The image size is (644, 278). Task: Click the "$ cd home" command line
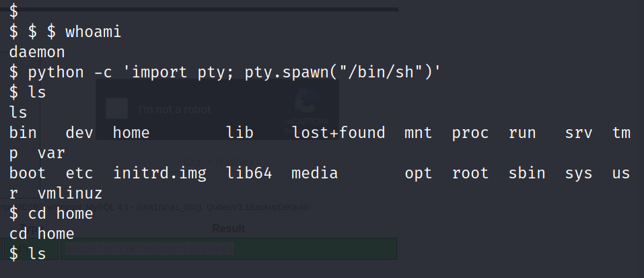point(51,213)
